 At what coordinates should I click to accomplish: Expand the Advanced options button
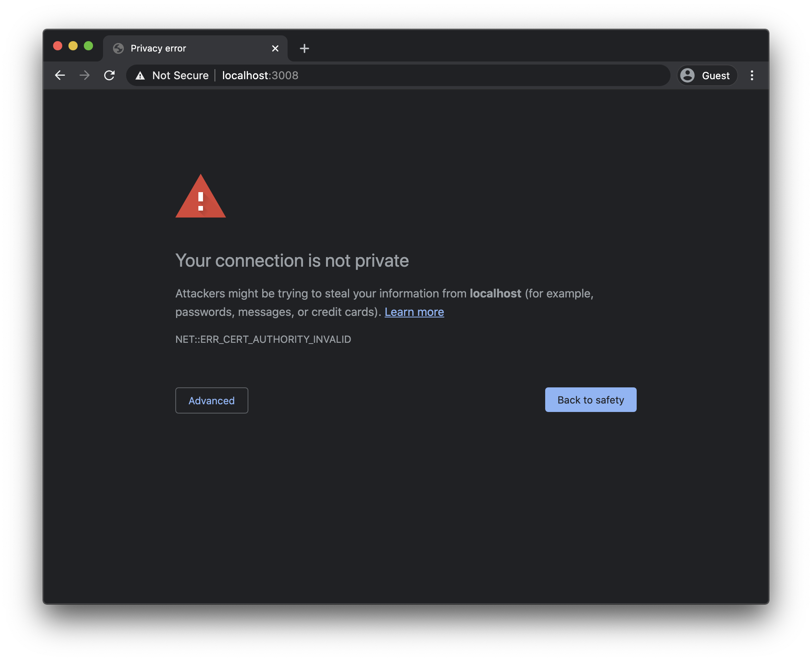(211, 400)
